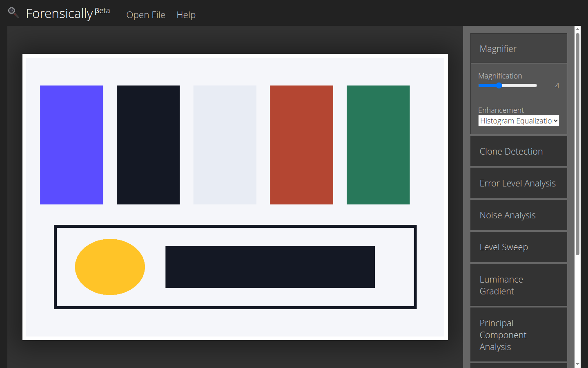Image resolution: width=588 pixels, height=368 pixels.
Task: Click the green rectangle in the image
Action: point(378,145)
